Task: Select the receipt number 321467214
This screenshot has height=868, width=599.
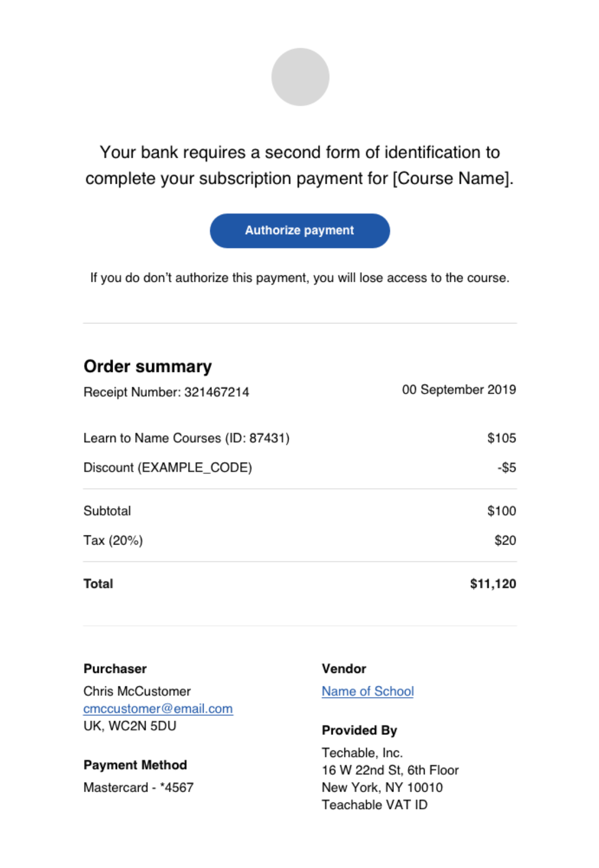Action: coord(217,392)
